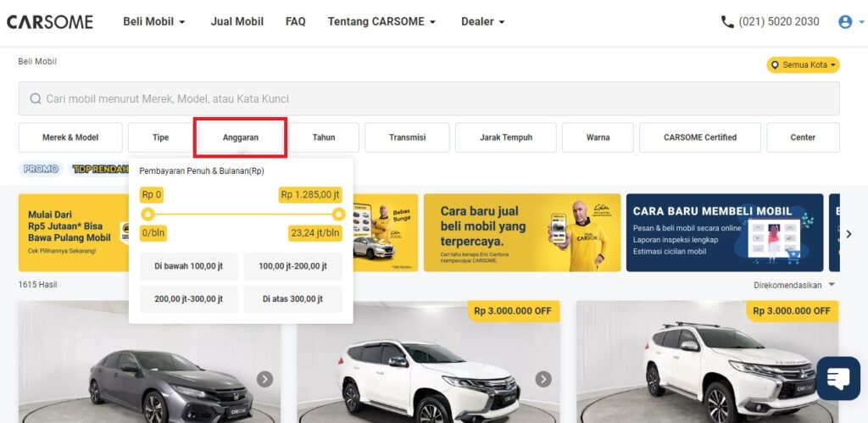Open the Tipe filter

[160, 137]
